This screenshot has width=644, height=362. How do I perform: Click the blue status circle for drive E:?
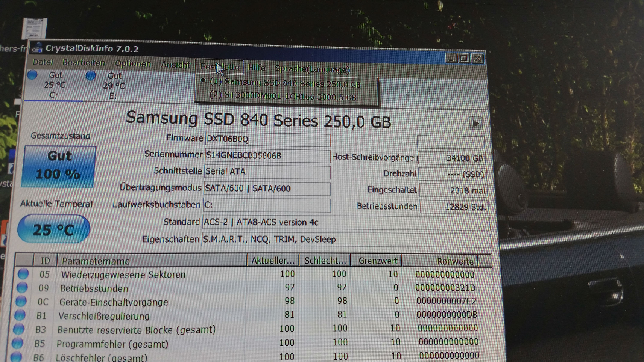tap(91, 75)
